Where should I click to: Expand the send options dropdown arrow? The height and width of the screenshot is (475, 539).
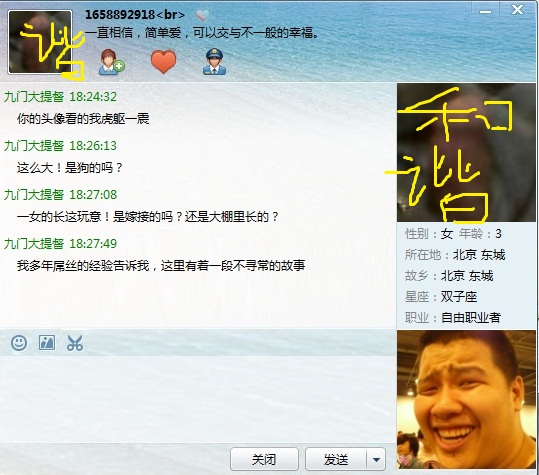[376, 460]
